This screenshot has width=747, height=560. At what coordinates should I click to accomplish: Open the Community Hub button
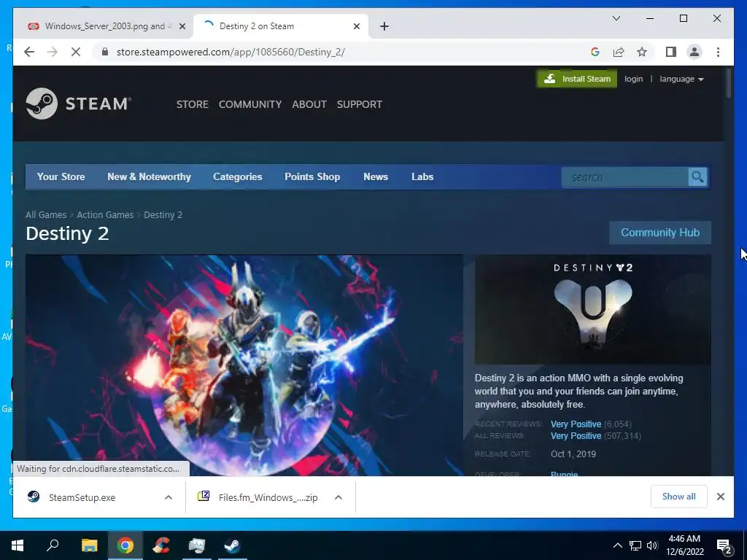click(x=660, y=233)
